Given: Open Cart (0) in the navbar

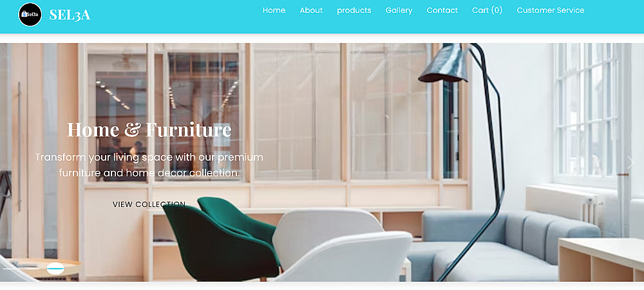Looking at the screenshot, I should [487, 10].
